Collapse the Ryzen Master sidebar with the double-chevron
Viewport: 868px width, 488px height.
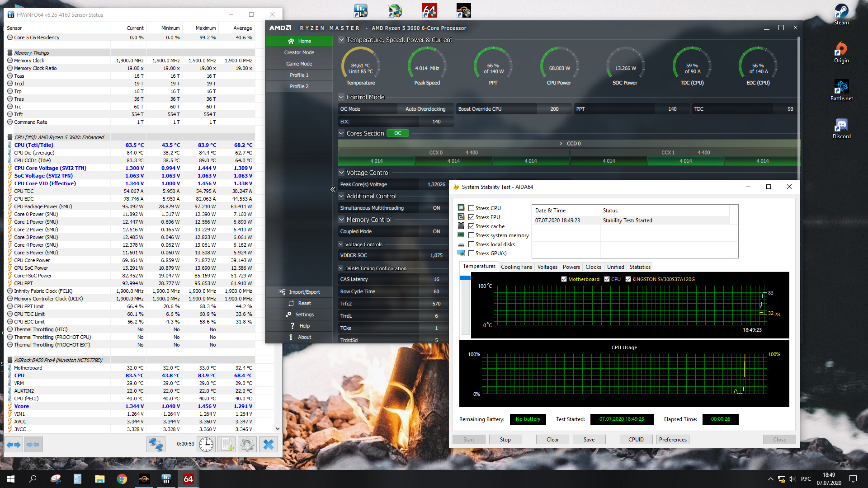click(333, 189)
